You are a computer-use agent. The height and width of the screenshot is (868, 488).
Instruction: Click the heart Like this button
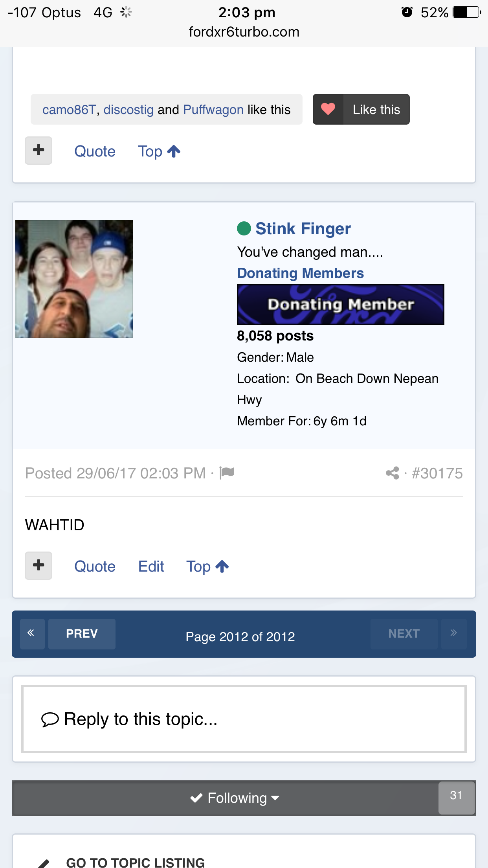tap(361, 109)
